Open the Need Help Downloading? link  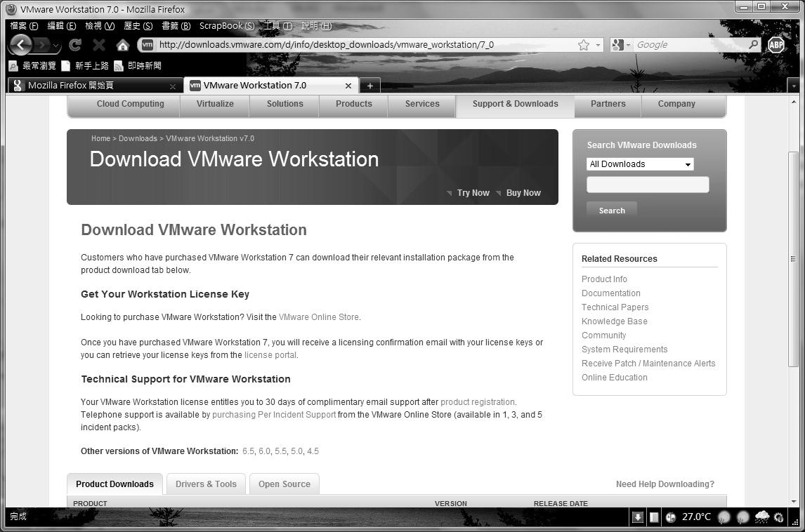pyautogui.click(x=665, y=484)
